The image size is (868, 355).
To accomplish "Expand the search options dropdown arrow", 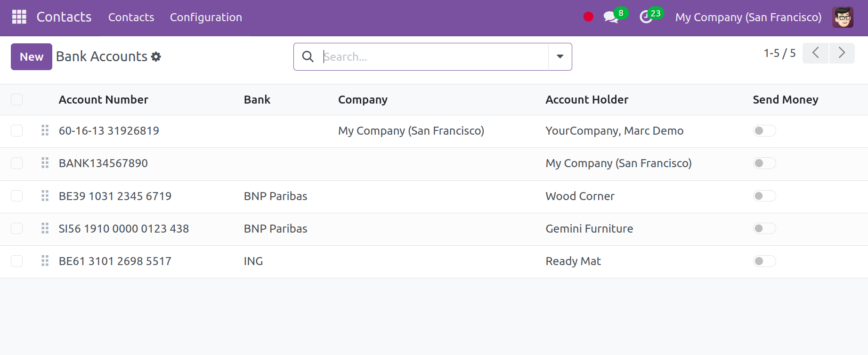I will point(560,57).
